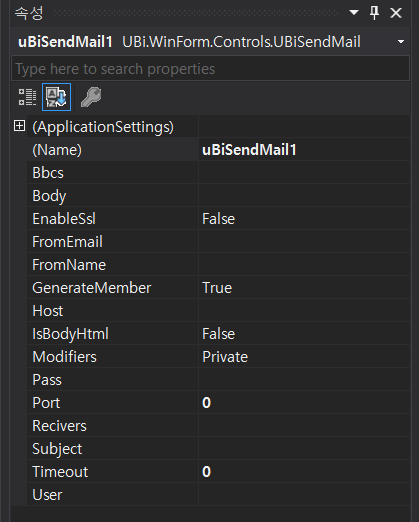Open the uBiSendMail1 object selector dropdown
The image size is (419, 522).
[x=401, y=42]
